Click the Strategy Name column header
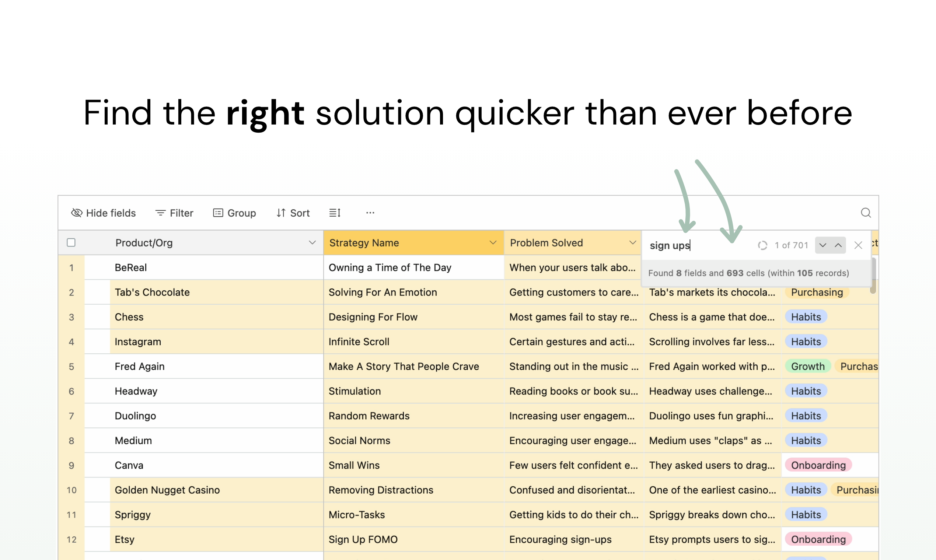Viewport: 936px width, 560px height. pos(414,243)
